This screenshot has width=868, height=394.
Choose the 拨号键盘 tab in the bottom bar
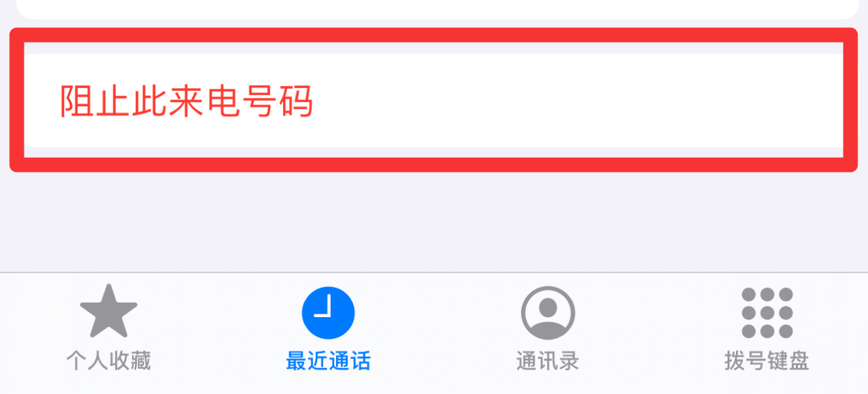pyautogui.click(x=767, y=329)
